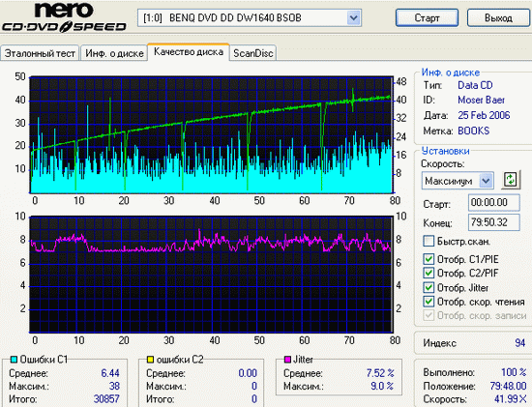Click the disc label BOOKS

pos(474,131)
